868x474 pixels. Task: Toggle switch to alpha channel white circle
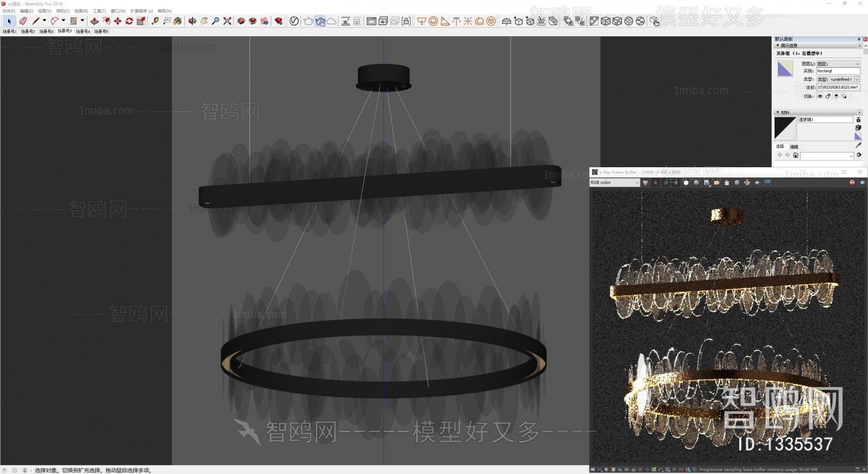point(686,182)
